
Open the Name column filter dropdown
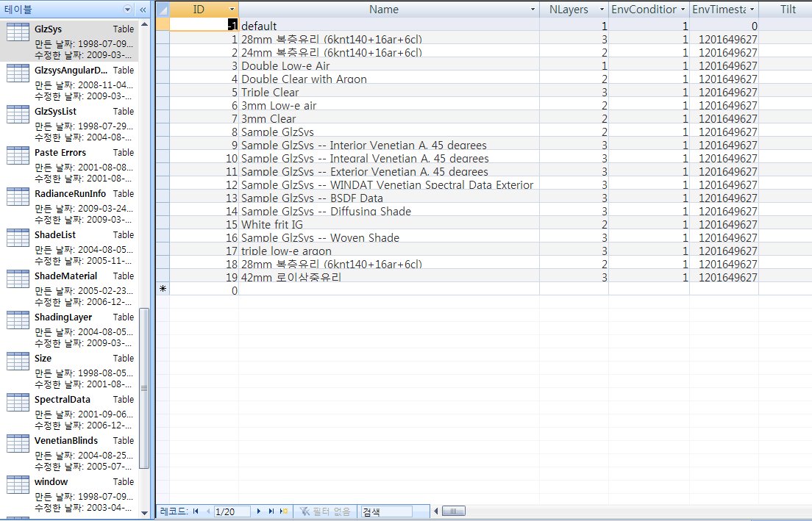tap(533, 10)
